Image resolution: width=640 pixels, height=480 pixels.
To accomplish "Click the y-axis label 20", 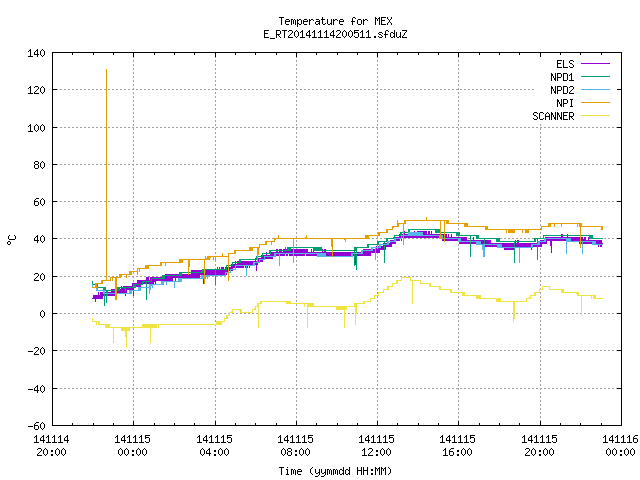I will [39, 277].
